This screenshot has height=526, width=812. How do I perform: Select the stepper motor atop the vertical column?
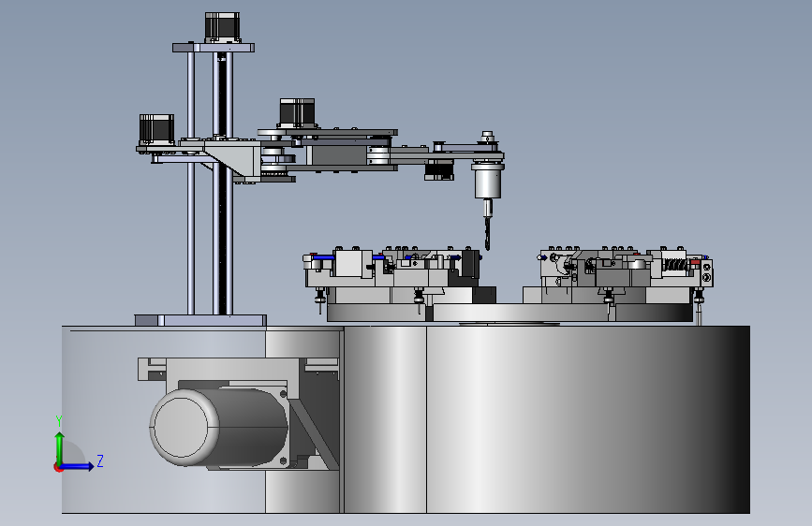[222, 28]
